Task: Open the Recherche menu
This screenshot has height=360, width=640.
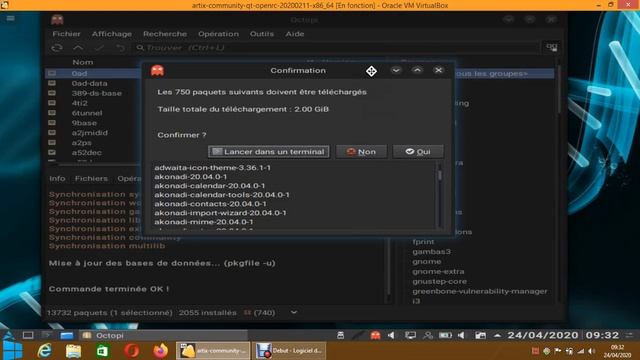Action: pyautogui.click(x=165, y=34)
